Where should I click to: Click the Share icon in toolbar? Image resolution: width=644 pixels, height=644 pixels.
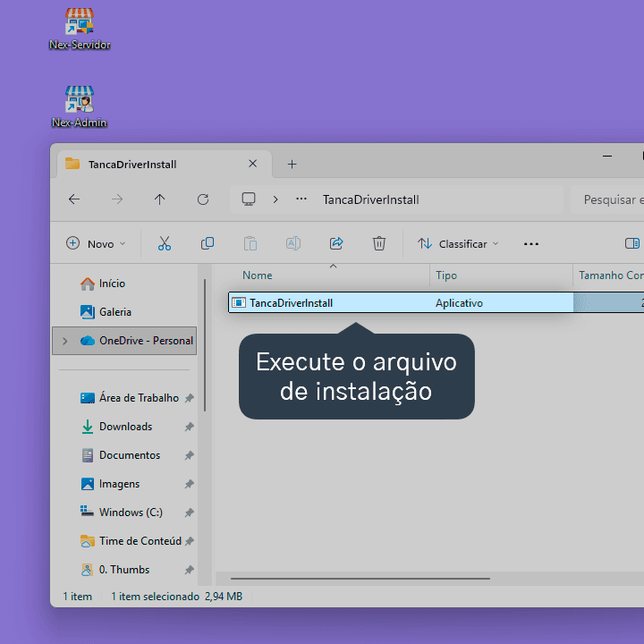[x=336, y=243]
